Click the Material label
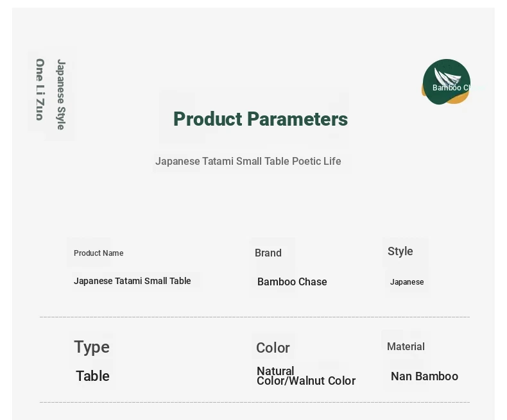Viewport: 507px width, 420px height. click(406, 347)
